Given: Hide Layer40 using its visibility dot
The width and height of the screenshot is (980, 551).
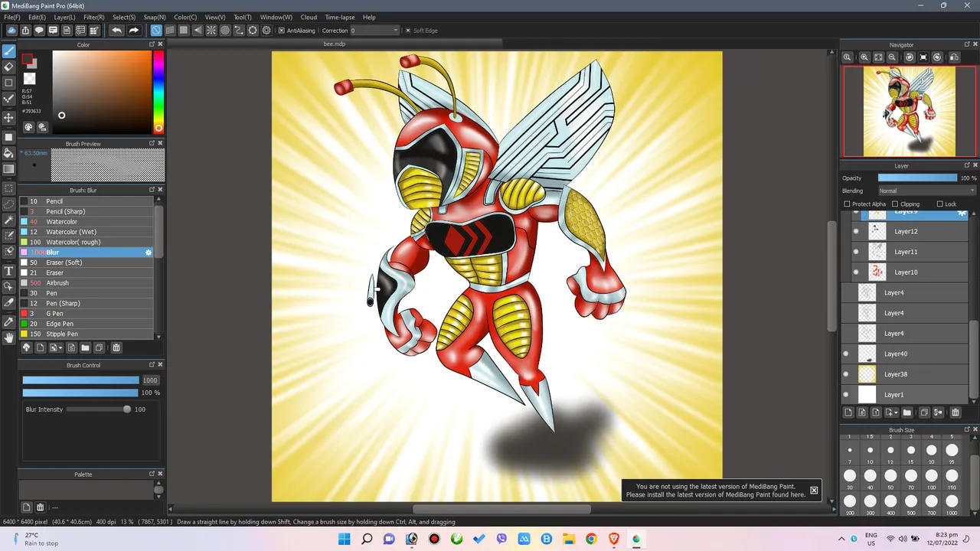Looking at the screenshot, I should tap(846, 354).
